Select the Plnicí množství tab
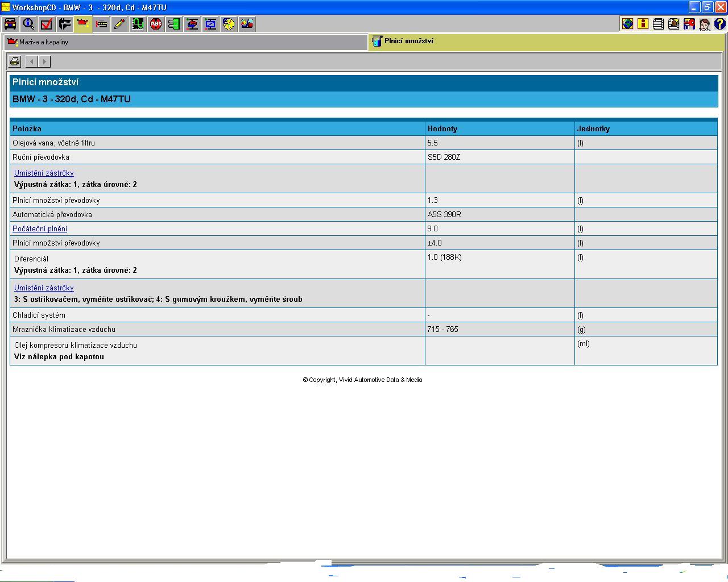 [x=548, y=41]
